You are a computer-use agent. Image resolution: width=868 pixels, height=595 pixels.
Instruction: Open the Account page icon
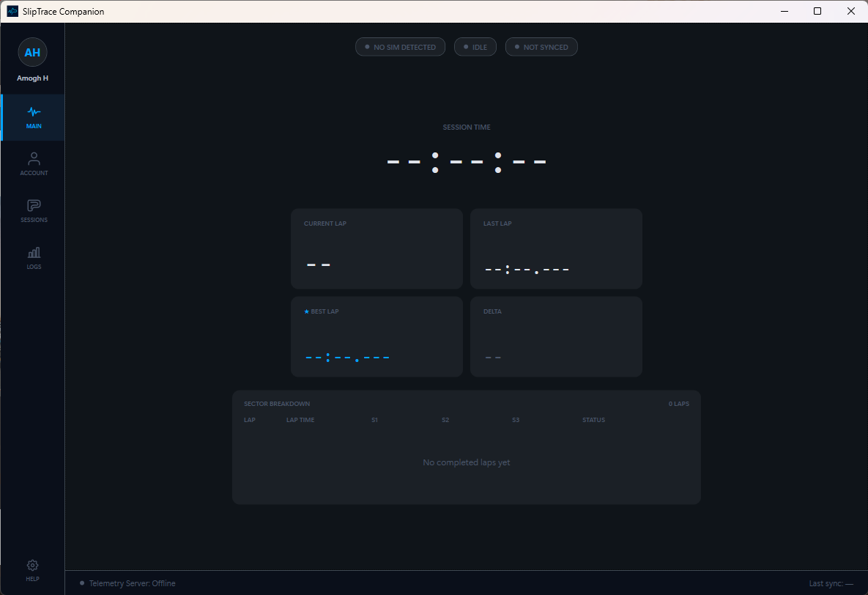click(x=34, y=159)
